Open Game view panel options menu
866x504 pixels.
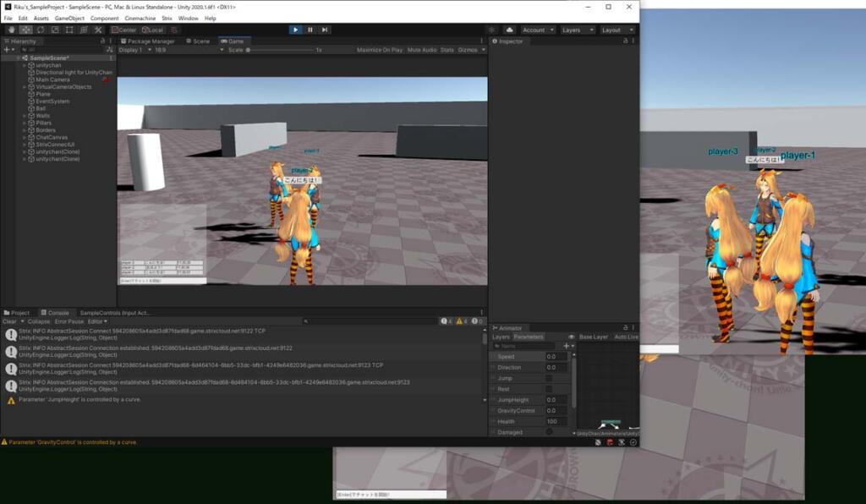(481, 41)
